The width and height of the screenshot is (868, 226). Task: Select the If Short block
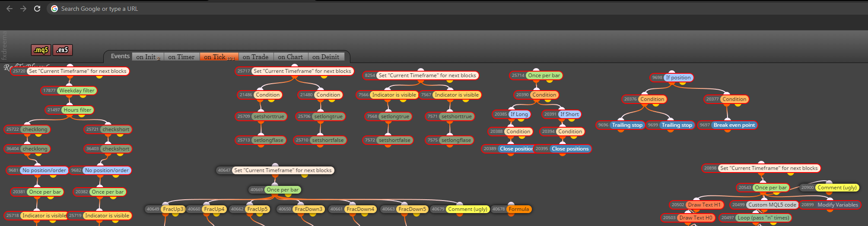562,114
